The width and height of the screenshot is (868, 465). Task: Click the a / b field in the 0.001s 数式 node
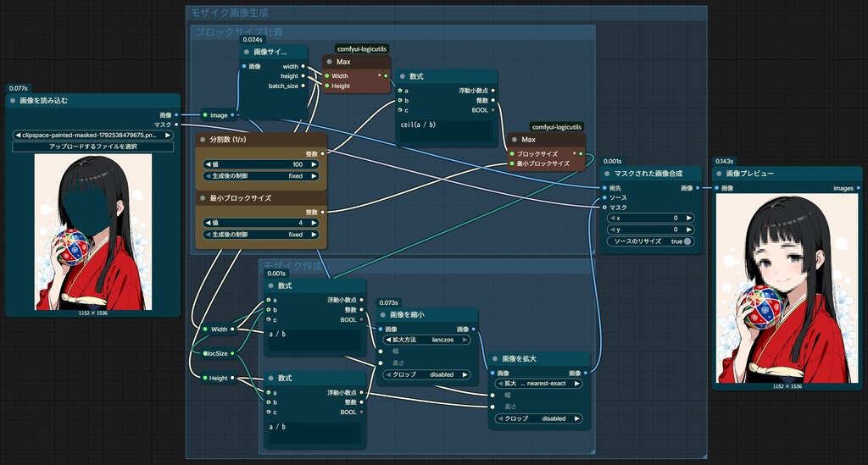(314, 340)
